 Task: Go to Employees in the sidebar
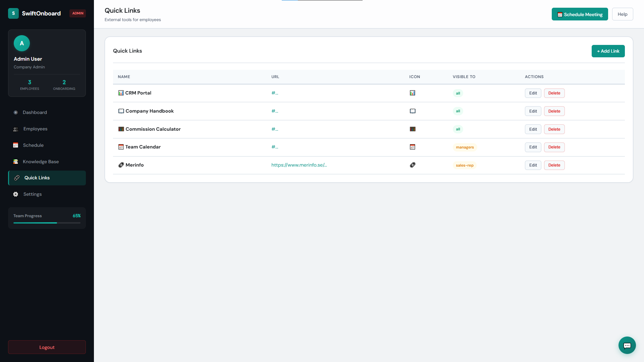click(35, 129)
